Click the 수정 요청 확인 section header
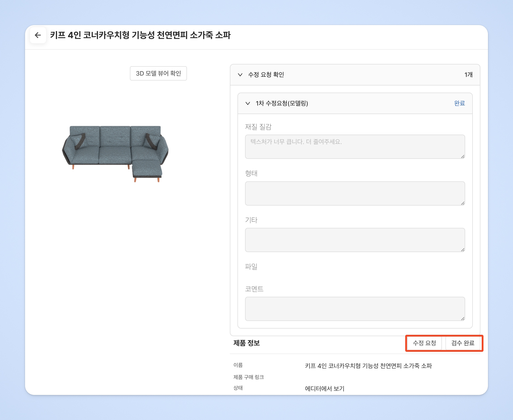Image resolution: width=513 pixels, height=420 pixels. [266, 75]
